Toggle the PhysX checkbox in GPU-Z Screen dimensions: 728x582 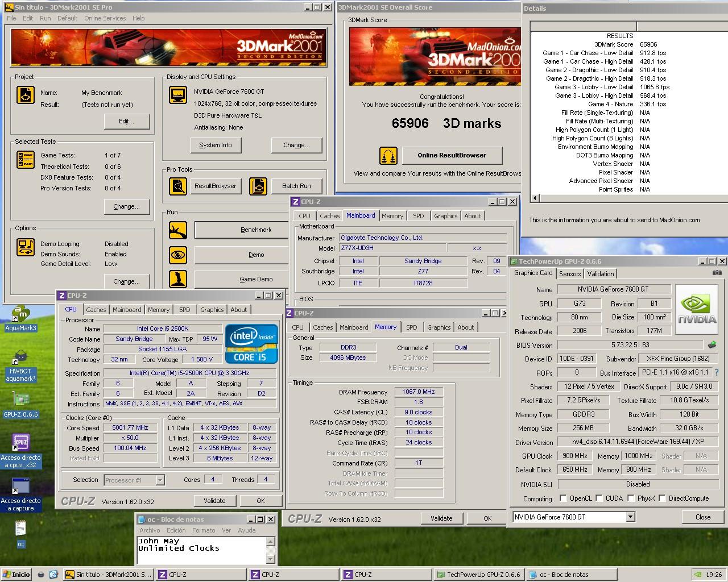631,498
